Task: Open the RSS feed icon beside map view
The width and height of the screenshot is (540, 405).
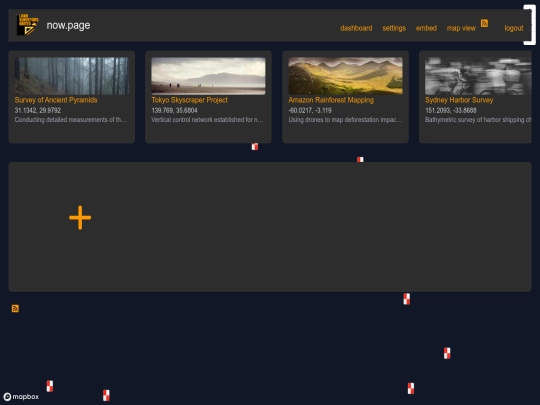Action: pos(484,23)
